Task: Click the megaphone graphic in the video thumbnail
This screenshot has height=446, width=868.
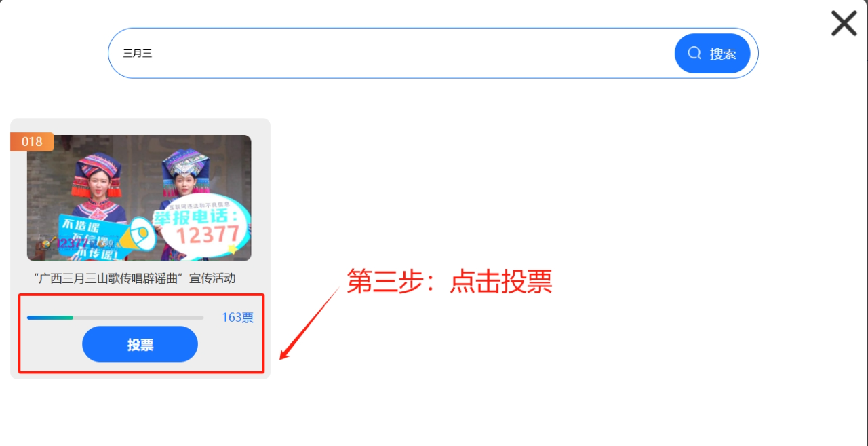Action: coord(141,234)
